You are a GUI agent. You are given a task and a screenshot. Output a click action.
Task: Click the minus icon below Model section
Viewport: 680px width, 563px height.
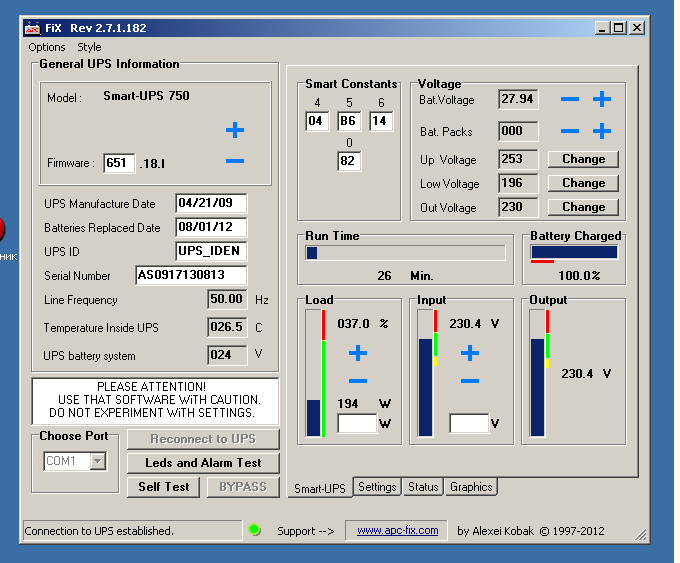(234, 161)
